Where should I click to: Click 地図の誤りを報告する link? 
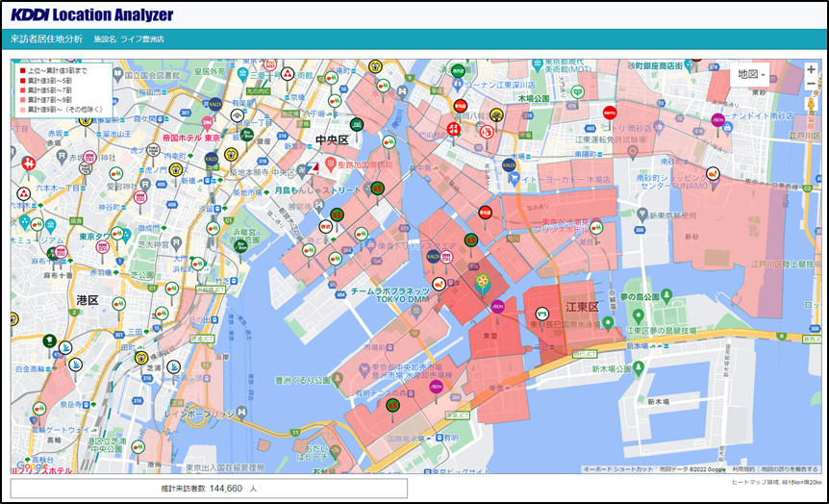coord(790,469)
